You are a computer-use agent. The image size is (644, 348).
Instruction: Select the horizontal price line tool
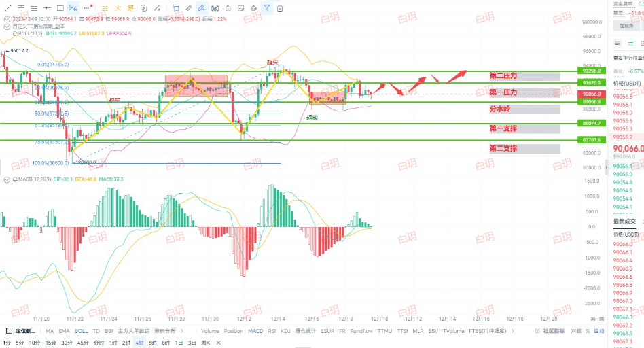point(48,8)
